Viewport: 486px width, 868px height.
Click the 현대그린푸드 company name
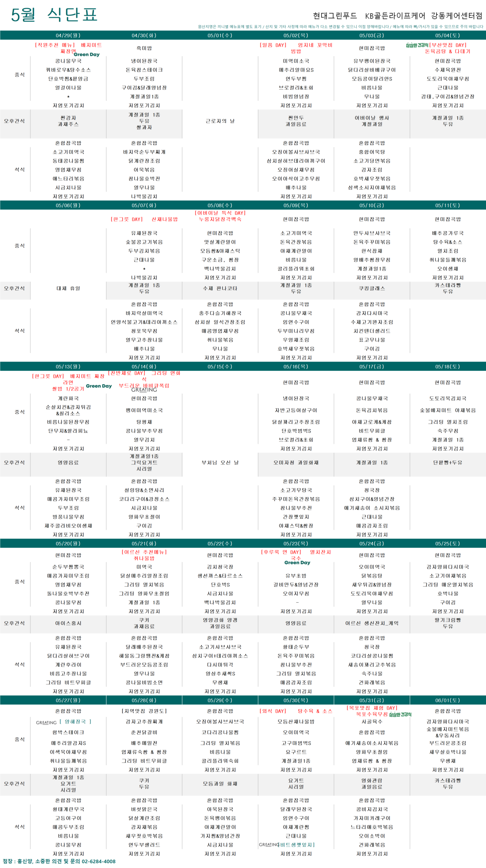tap(335, 16)
